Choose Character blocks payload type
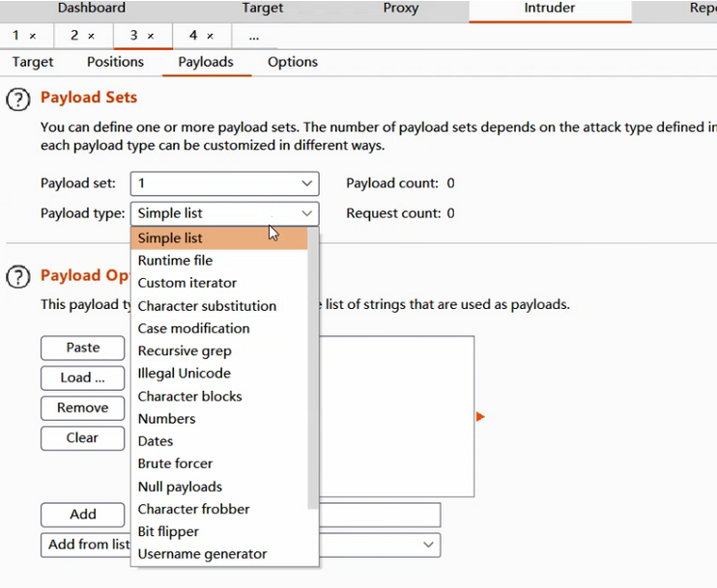This screenshot has height=588, width=717. point(219,396)
